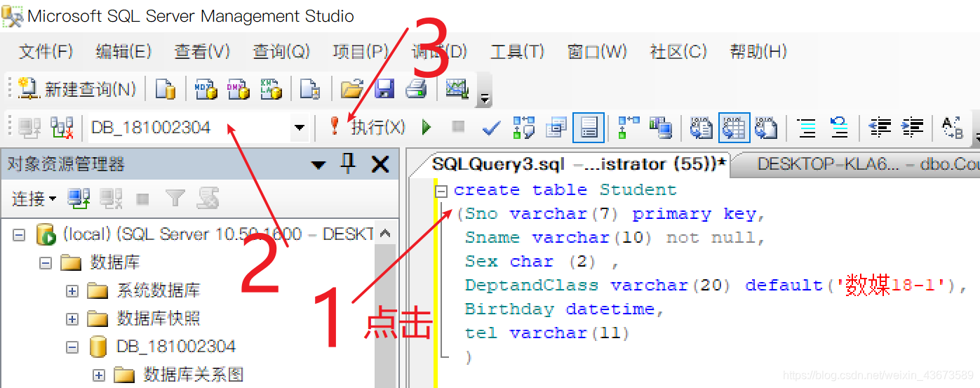Click the Object Explorer connect icon
This screenshot has width=980, height=388.
tap(79, 199)
